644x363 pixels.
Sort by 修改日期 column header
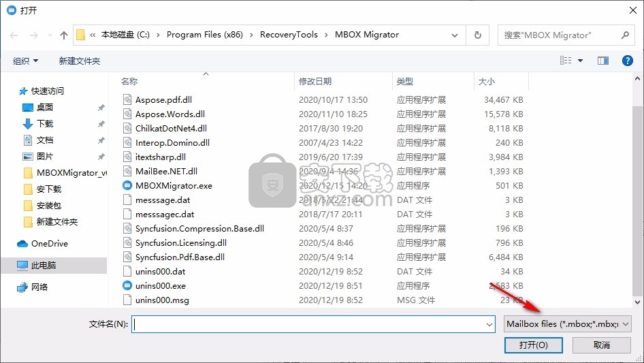point(315,82)
